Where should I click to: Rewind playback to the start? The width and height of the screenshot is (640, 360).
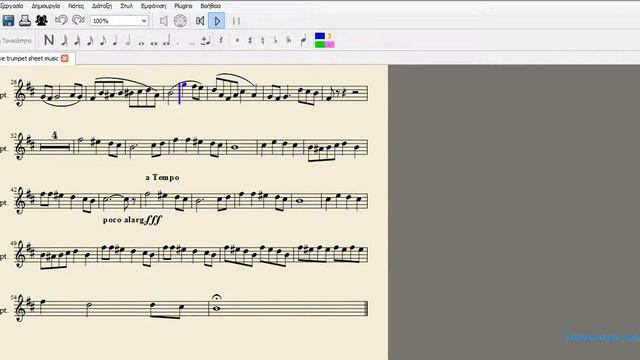point(200,21)
